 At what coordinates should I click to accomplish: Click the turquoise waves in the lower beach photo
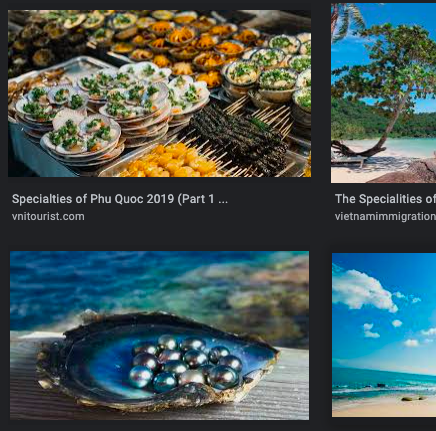pos(384,382)
